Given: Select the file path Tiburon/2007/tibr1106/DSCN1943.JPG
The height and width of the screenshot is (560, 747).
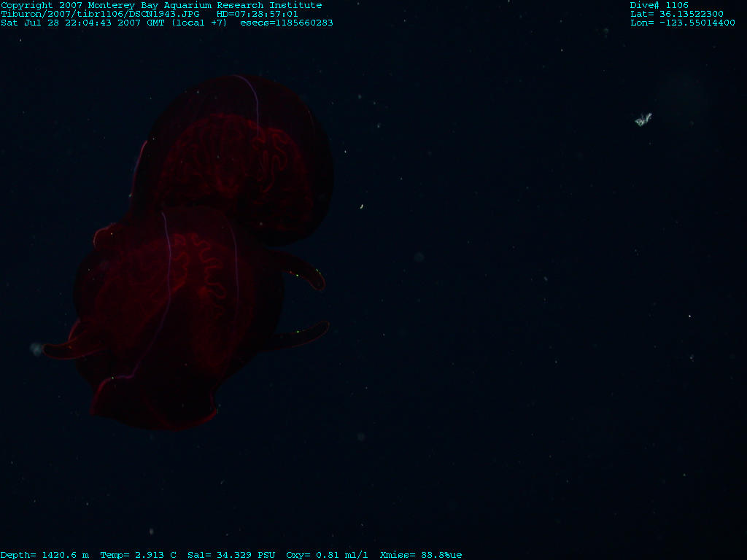Looking at the screenshot, I should coord(100,14).
